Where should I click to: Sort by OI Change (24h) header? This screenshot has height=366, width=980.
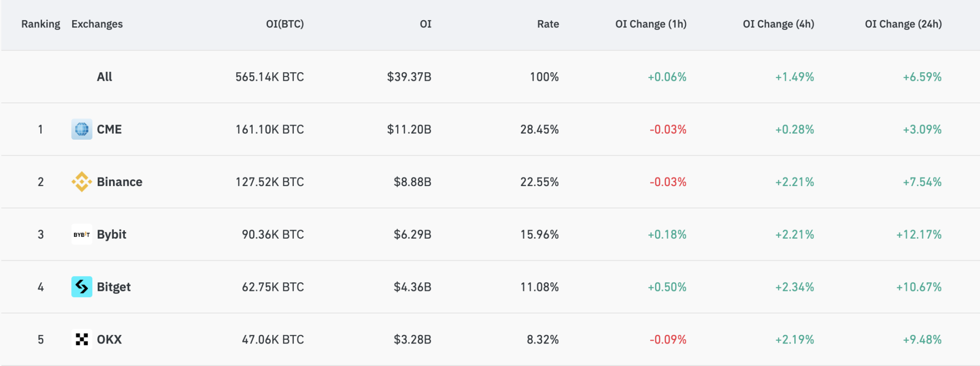[903, 24]
